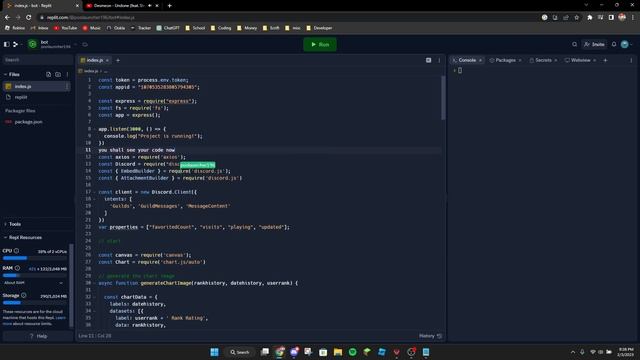
Task: Show hidden system tray icons
Action: (x=573, y=352)
